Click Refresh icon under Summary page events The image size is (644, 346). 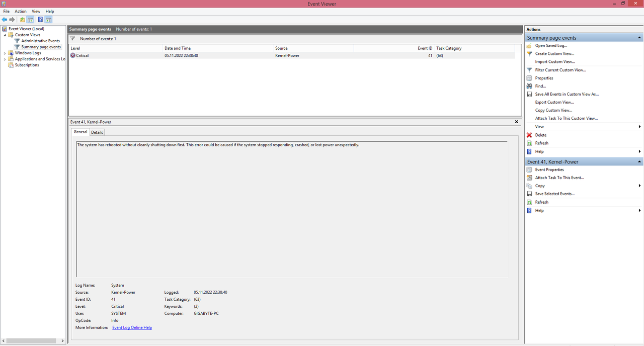[x=529, y=143]
